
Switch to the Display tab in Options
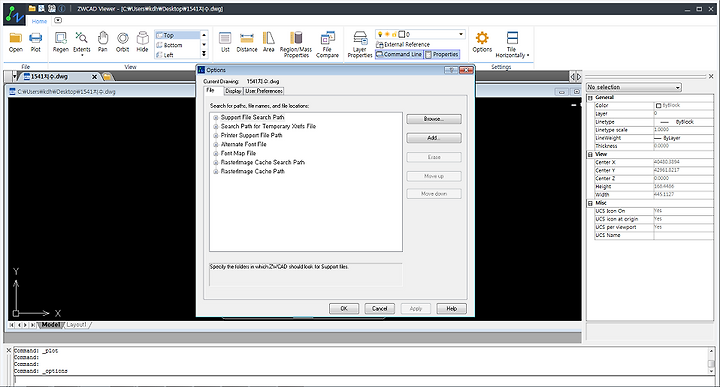point(233,91)
